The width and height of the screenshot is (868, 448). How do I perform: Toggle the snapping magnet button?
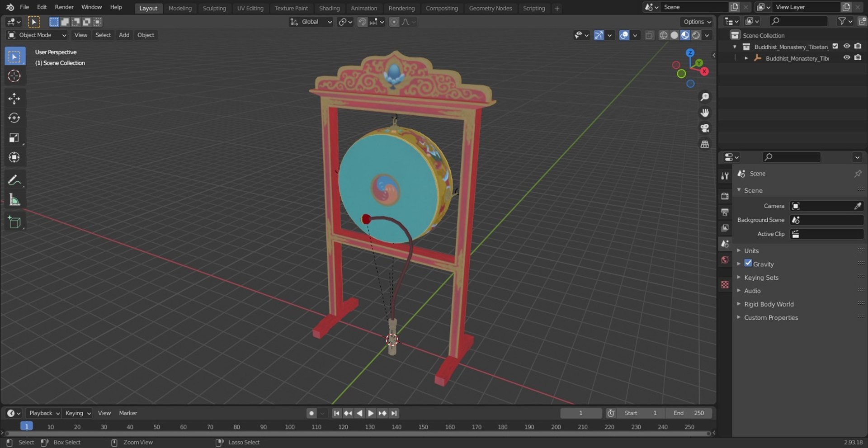coord(362,22)
